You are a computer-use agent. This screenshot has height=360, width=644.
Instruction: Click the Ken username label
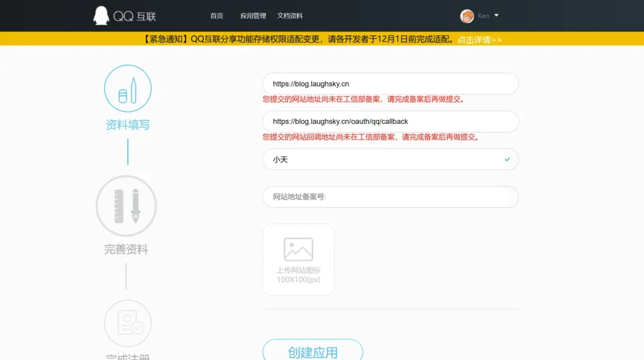pos(484,16)
